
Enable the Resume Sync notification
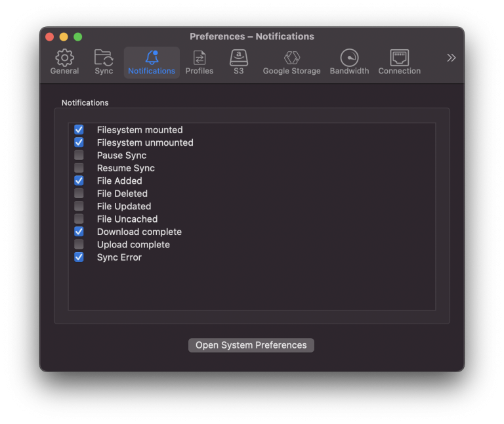[x=79, y=168]
